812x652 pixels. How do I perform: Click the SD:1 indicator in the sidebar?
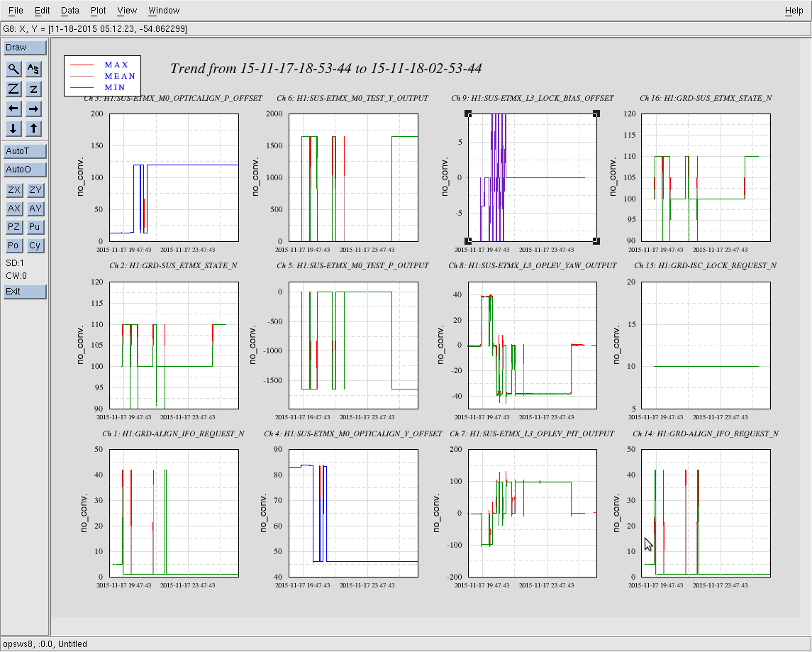click(15, 263)
